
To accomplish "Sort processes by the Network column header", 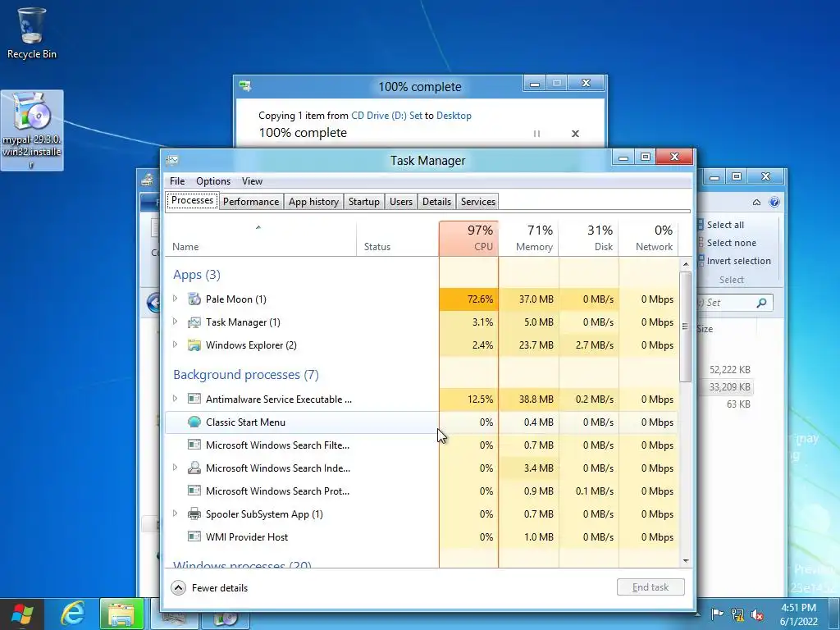I will [x=648, y=239].
